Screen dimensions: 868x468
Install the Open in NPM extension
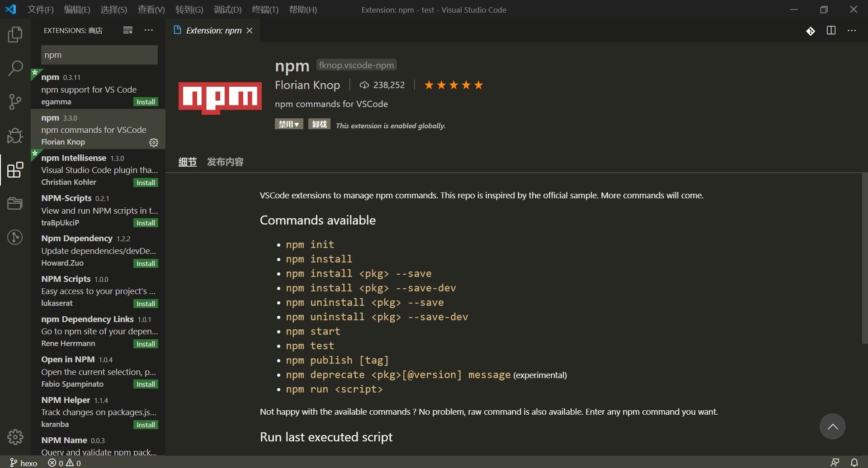pyautogui.click(x=146, y=384)
